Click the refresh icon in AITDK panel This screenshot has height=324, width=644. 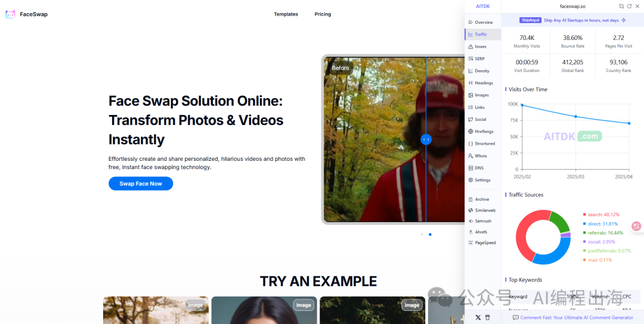click(629, 6)
